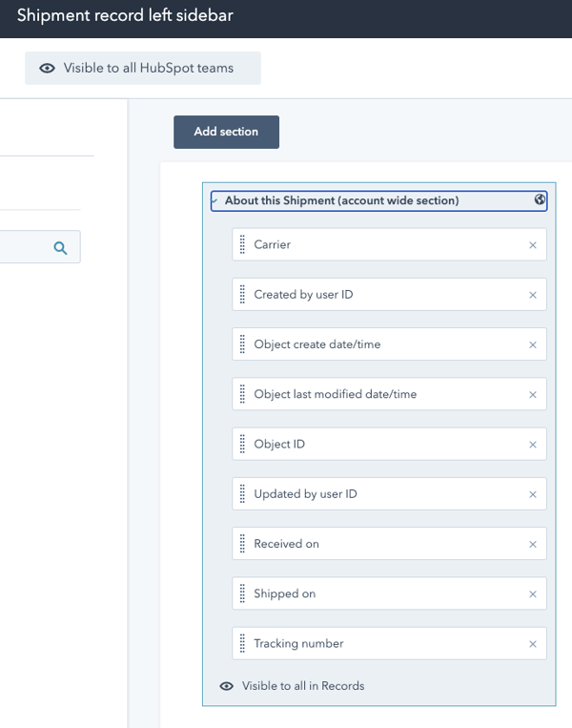Select the Carrier property label

click(273, 244)
